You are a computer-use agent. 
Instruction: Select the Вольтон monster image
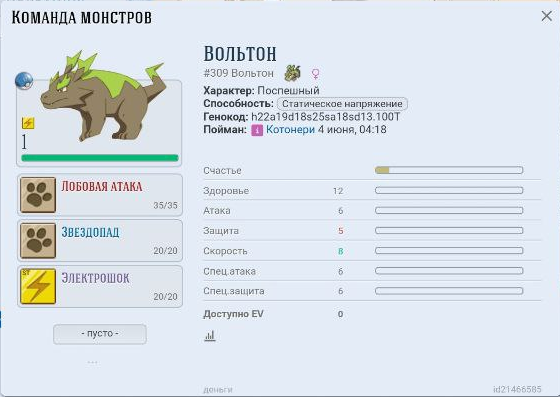click(x=103, y=96)
